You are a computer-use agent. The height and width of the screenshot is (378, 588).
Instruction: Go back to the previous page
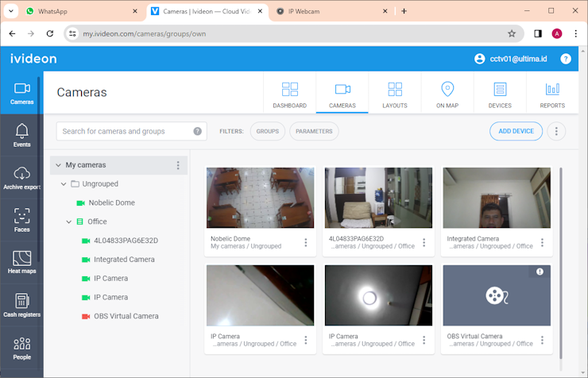13,33
